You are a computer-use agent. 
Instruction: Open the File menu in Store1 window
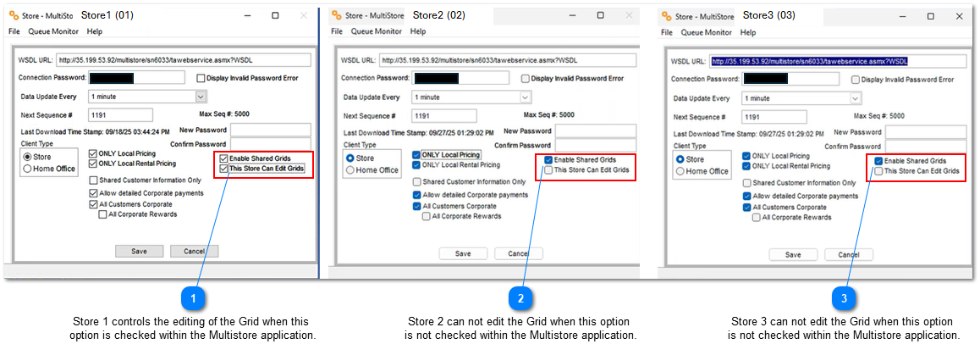(x=14, y=31)
